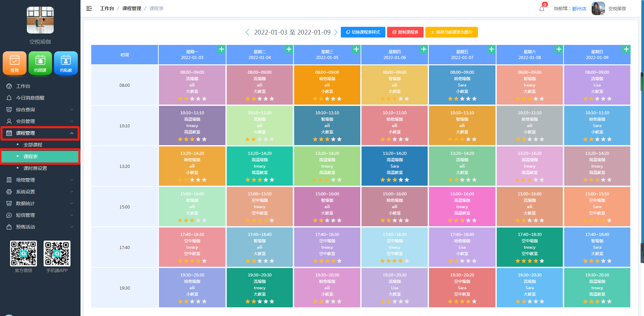Viewport: 644px width, 316px height.
Task: Click the 复制课程表 red button
Action: click(405, 32)
